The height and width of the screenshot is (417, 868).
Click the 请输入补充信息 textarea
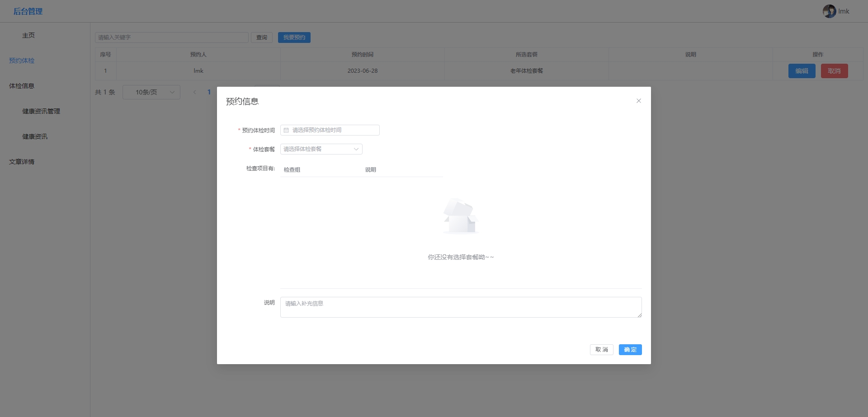(460, 307)
